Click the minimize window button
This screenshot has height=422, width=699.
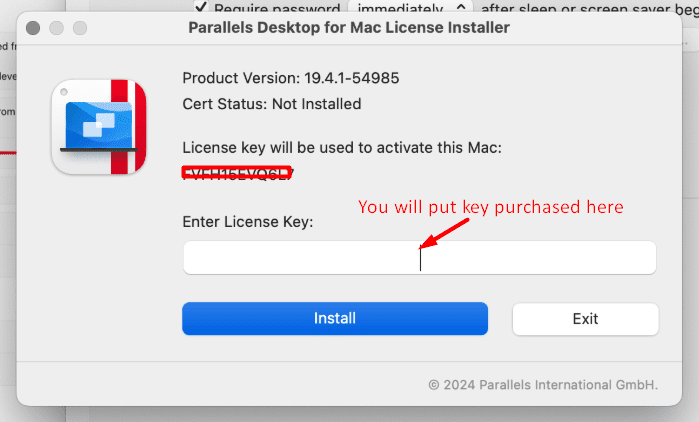click(58, 28)
